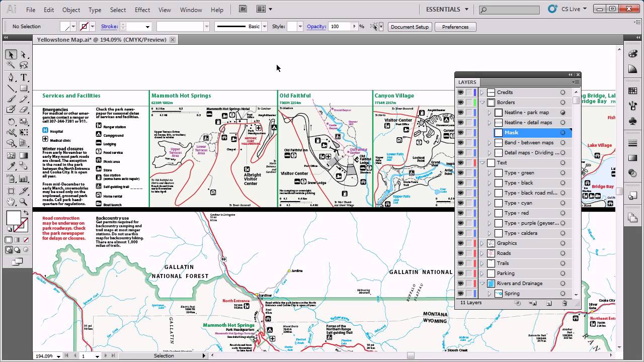Click the Document Setup button
This screenshot has width=644, height=362.
410,27
